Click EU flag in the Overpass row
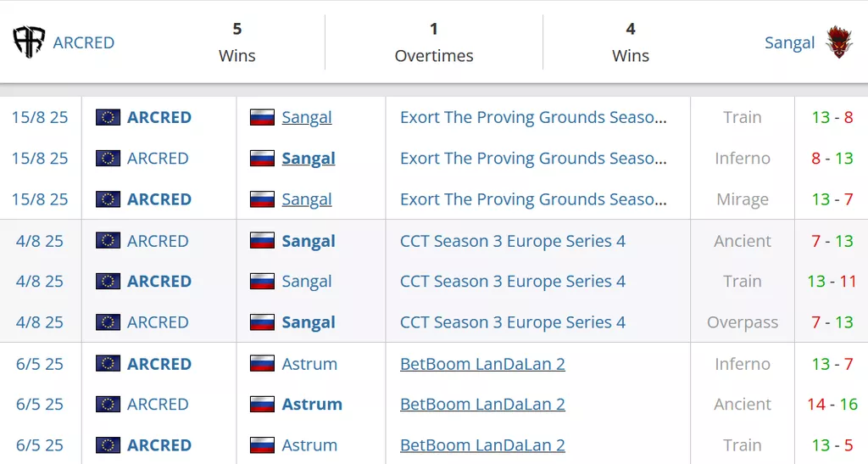Viewport: 868px width, 464px height. click(x=108, y=322)
